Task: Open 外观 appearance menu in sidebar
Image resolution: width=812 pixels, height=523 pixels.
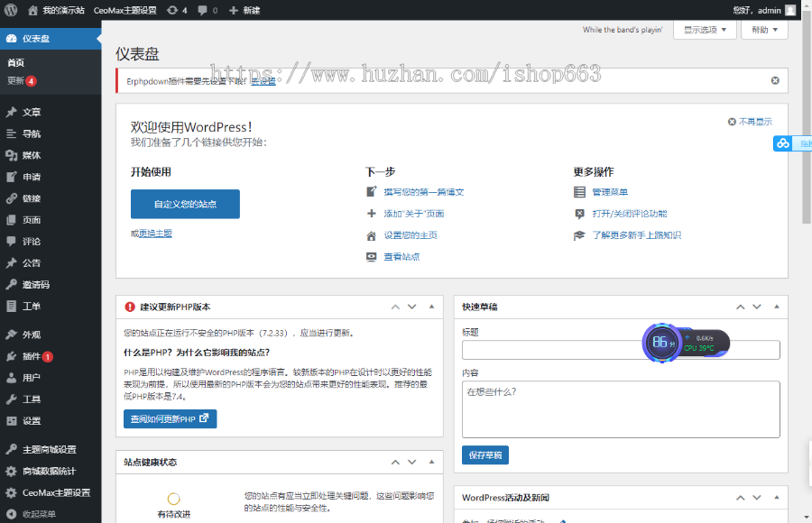Action: tap(31, 335)
